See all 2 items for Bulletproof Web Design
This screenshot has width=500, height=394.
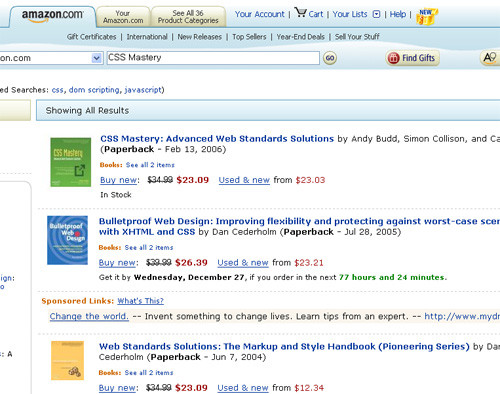(x=149, y=247)
